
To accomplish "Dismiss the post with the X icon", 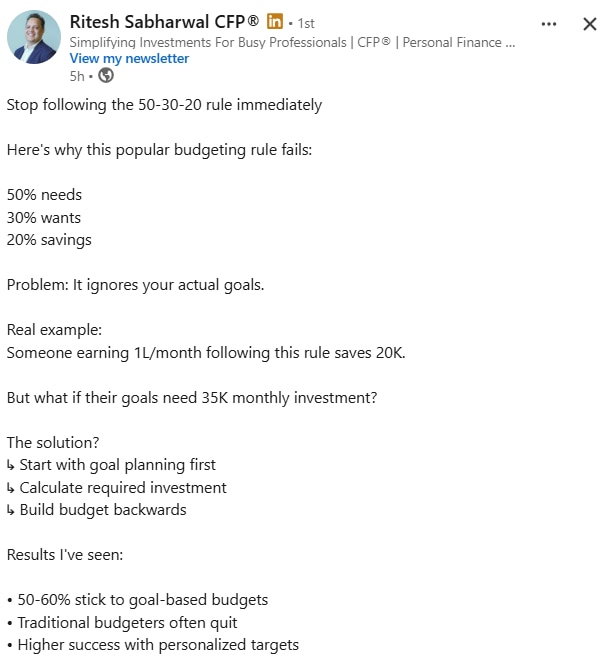I will (x=589, y=24).
